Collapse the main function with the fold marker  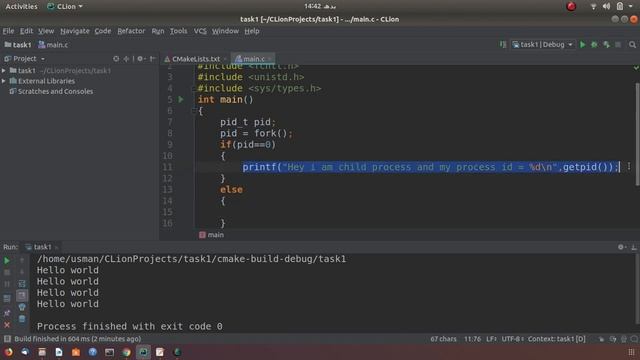tap(194, 111)
